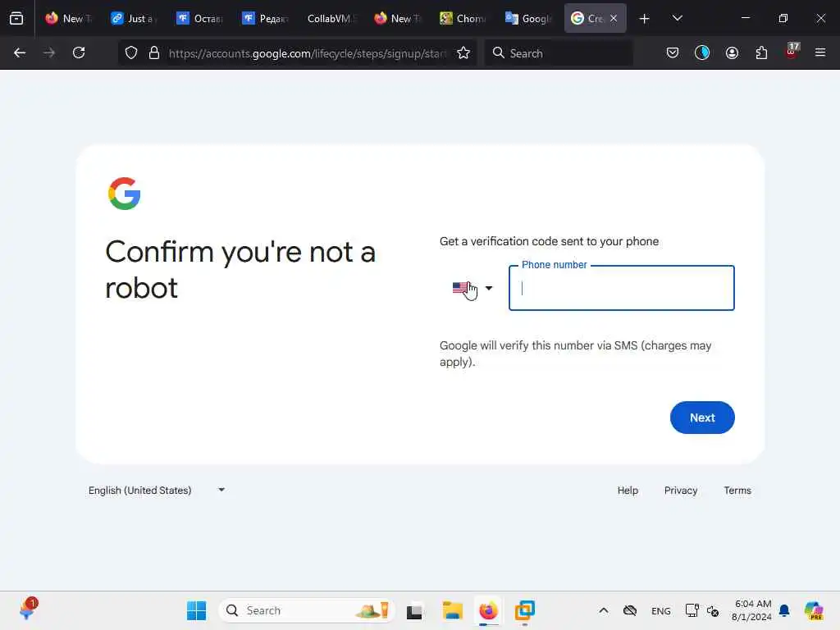Switch to Google Translate tab
This screenshot has height=630, width=840.
click(x=528, y=19)
